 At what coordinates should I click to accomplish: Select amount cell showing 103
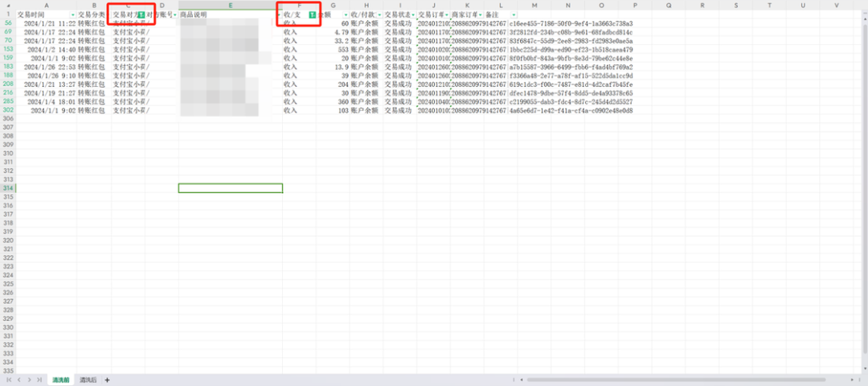click(333, 111)
